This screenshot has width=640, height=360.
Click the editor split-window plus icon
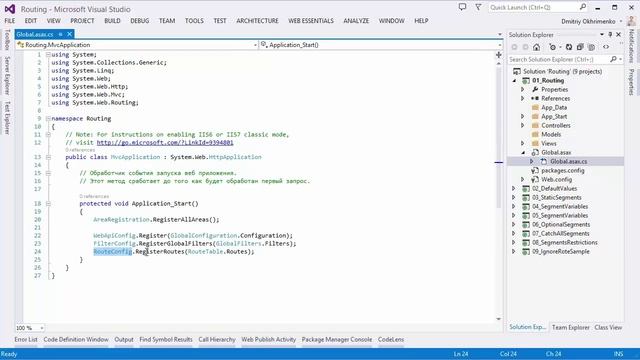498,55
